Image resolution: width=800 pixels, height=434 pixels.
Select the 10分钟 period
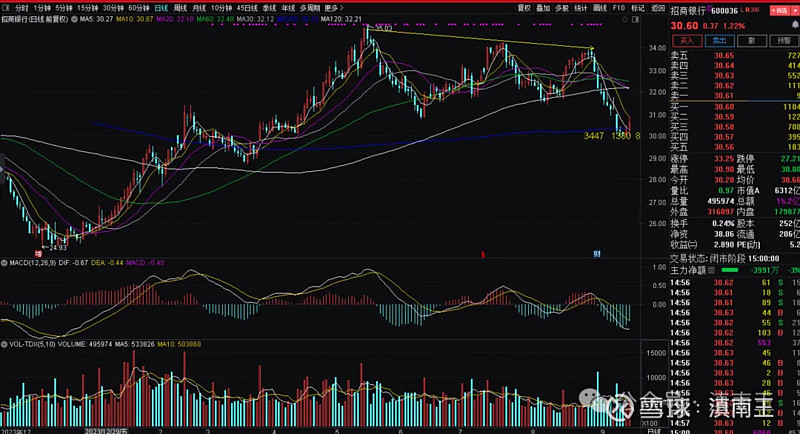[x=221, y=8]
